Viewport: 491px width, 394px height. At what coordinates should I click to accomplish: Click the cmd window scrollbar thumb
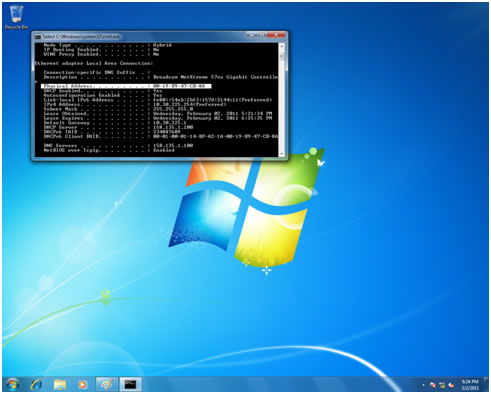click(x=282, y=57)
